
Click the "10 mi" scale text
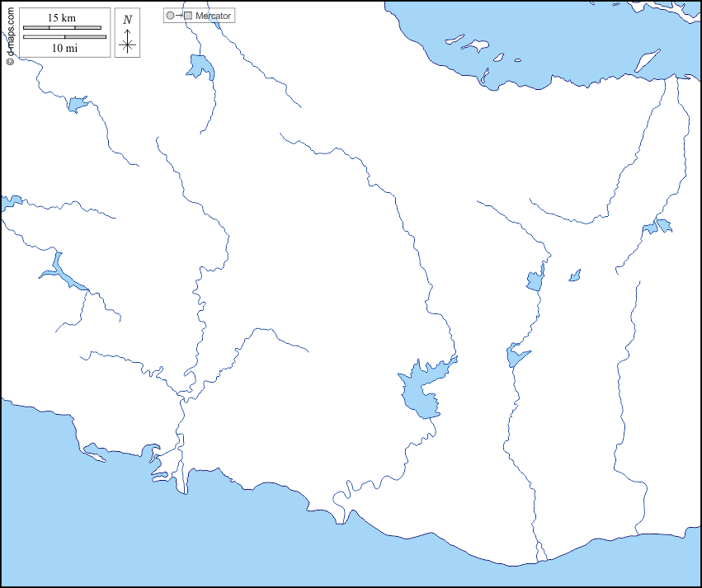click(x=64, y=48)
